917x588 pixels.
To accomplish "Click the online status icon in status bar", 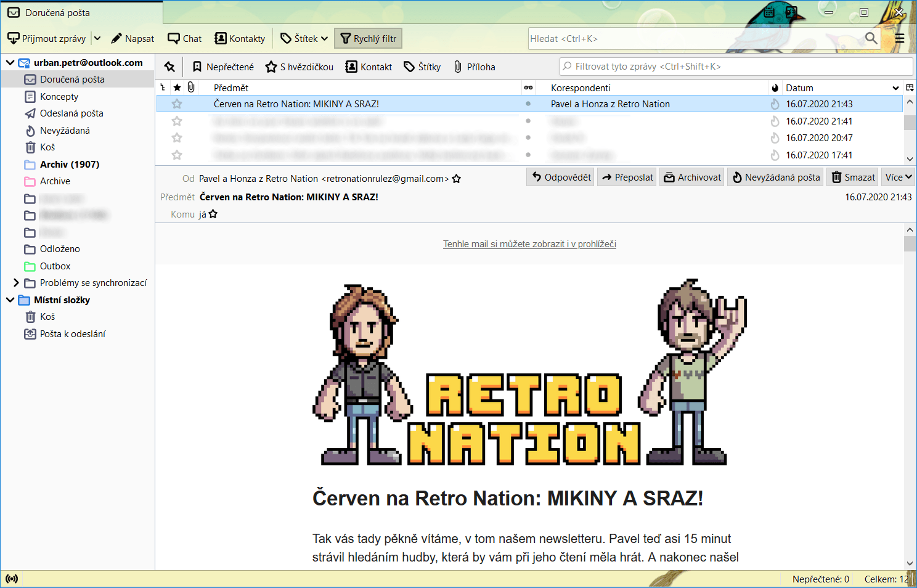I will [x=12, y=579].
